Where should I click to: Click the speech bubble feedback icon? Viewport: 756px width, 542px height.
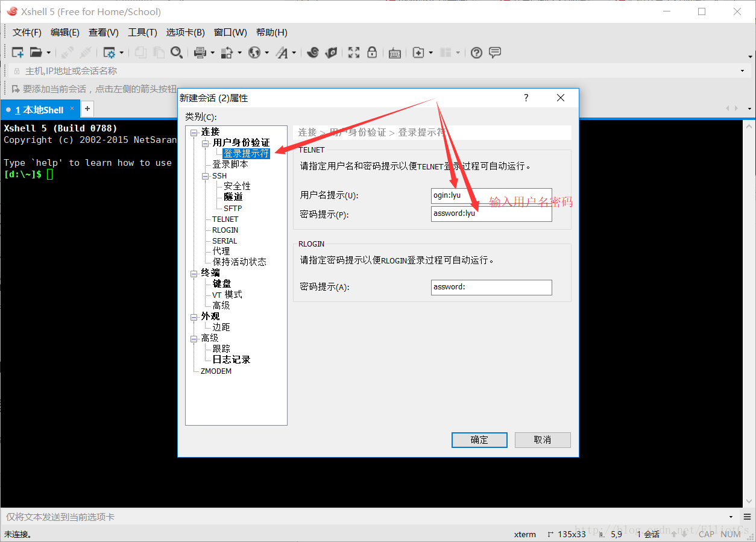tap(495, 52)
